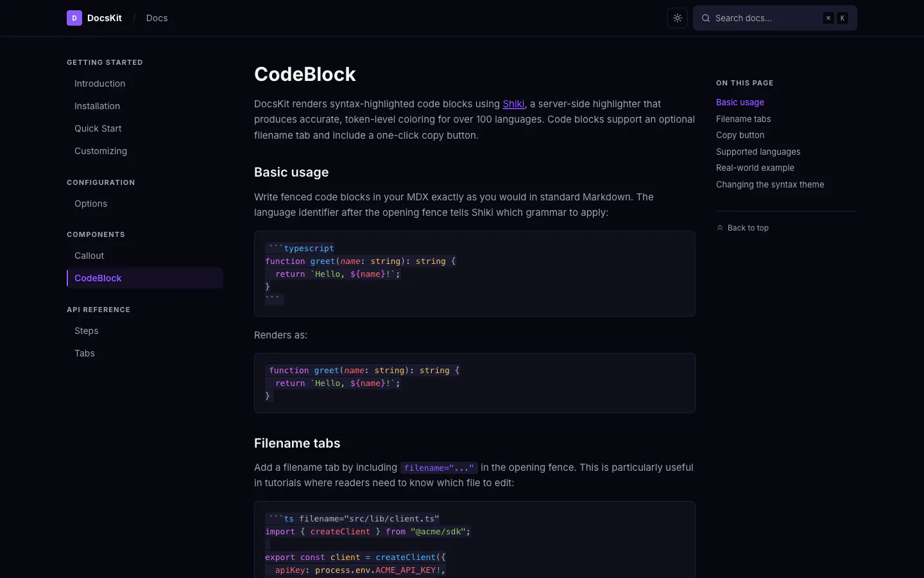This screenshot has height=578, width=924.
Task: Focus the Search docs input field
Action: pos(775,18)
